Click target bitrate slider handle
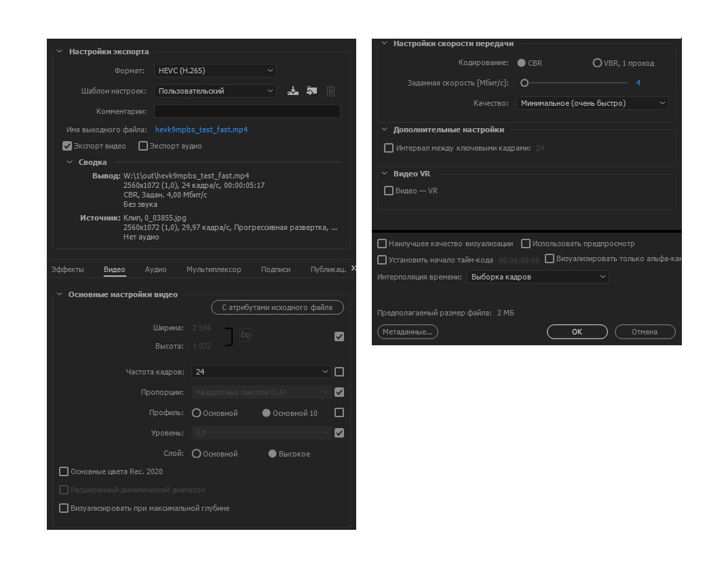The width and height of the screenshot is (728, 561). (x=524, y=83)
